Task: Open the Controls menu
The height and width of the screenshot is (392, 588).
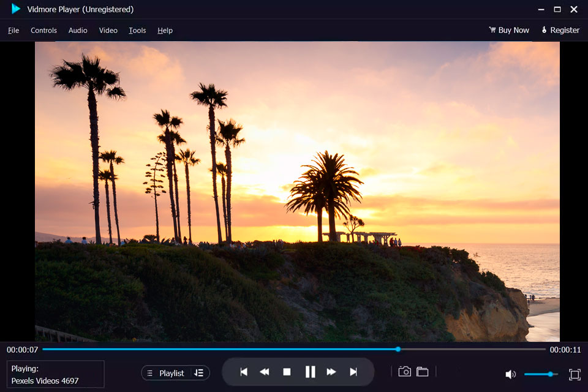Action: [x=43, y=31]
